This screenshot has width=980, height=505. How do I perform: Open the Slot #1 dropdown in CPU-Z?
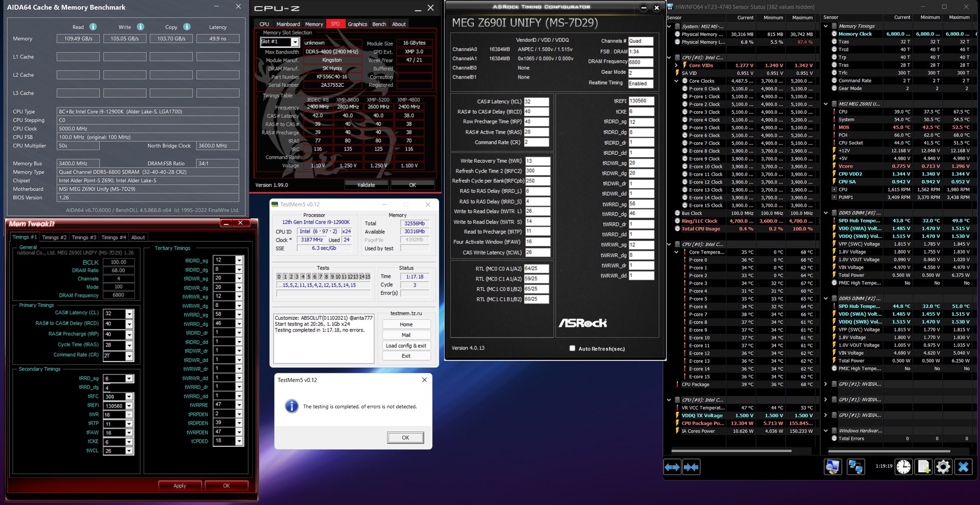click(295, 42)
